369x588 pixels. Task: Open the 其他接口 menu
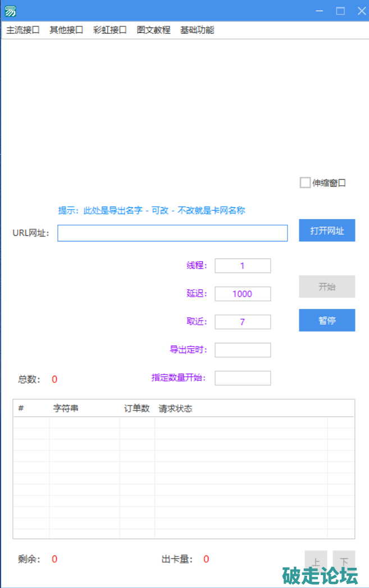pos(66,30)
